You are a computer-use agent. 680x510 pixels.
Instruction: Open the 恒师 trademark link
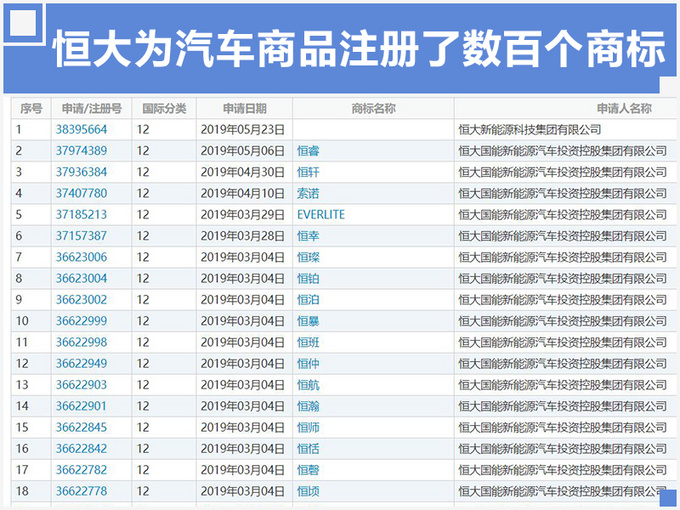(x=308, y=427)
